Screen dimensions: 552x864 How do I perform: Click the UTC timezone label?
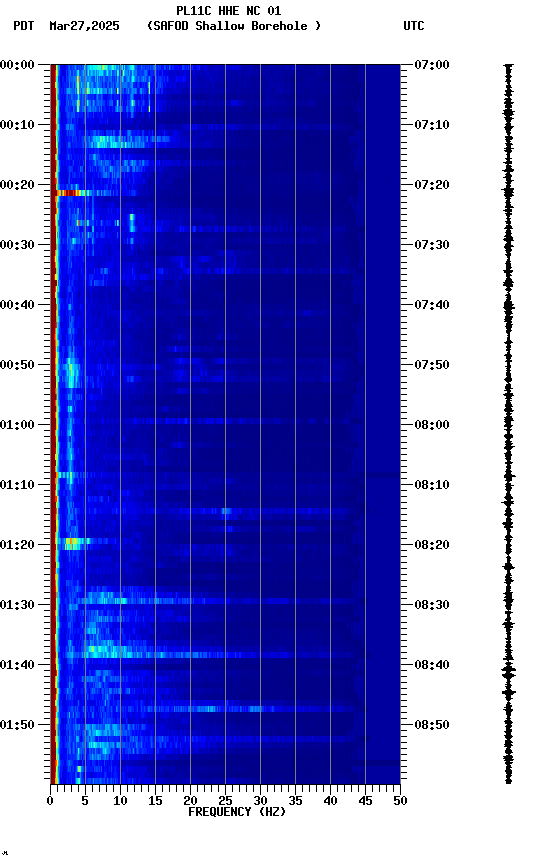tap(414, 26)
